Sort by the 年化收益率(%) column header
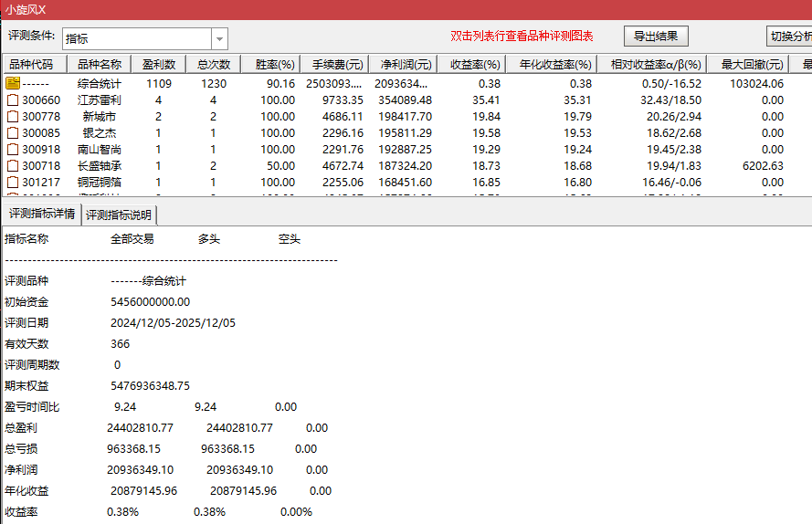812x524 pixels. 552,64
